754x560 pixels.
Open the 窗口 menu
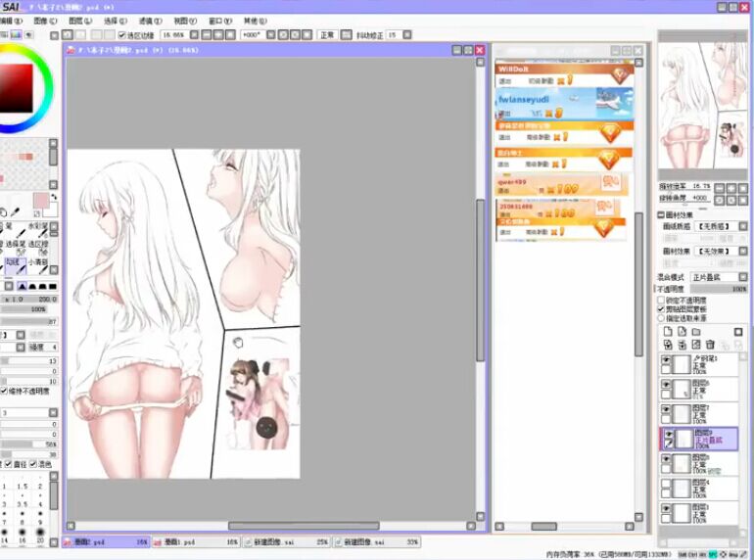pyautogui.click(x=220, y=21)
